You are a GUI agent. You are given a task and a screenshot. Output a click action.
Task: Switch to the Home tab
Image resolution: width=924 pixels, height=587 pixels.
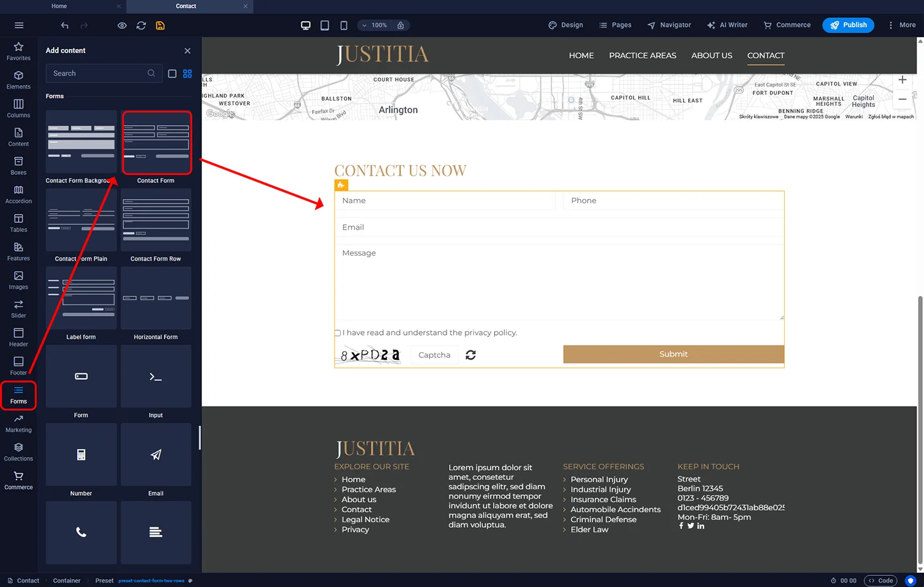click(x=59, y=6)
